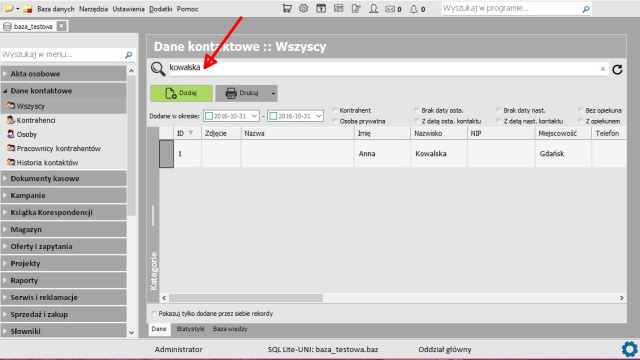Click the yellow folder icon with red mark
The image size is (640, 360).
pyautogui.click(x=27, y=9)
